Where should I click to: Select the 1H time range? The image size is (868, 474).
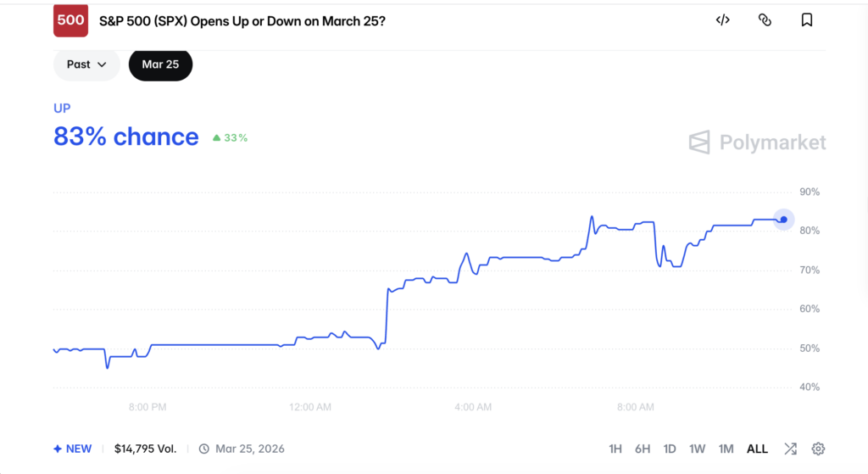(615, 449)
